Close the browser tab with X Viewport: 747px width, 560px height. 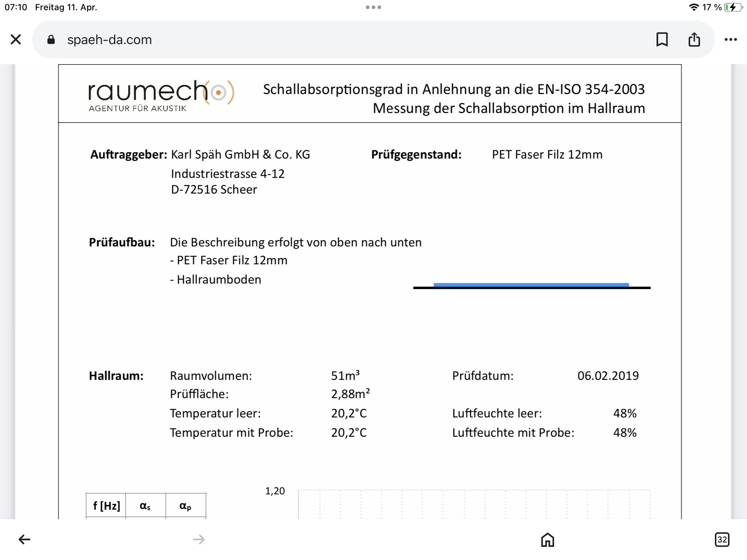16,39
